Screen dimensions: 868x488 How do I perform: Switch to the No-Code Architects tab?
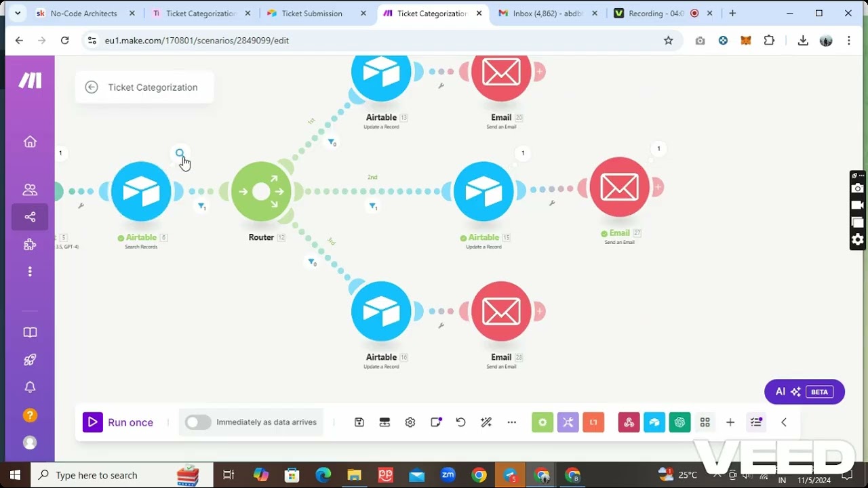(84, 13)
